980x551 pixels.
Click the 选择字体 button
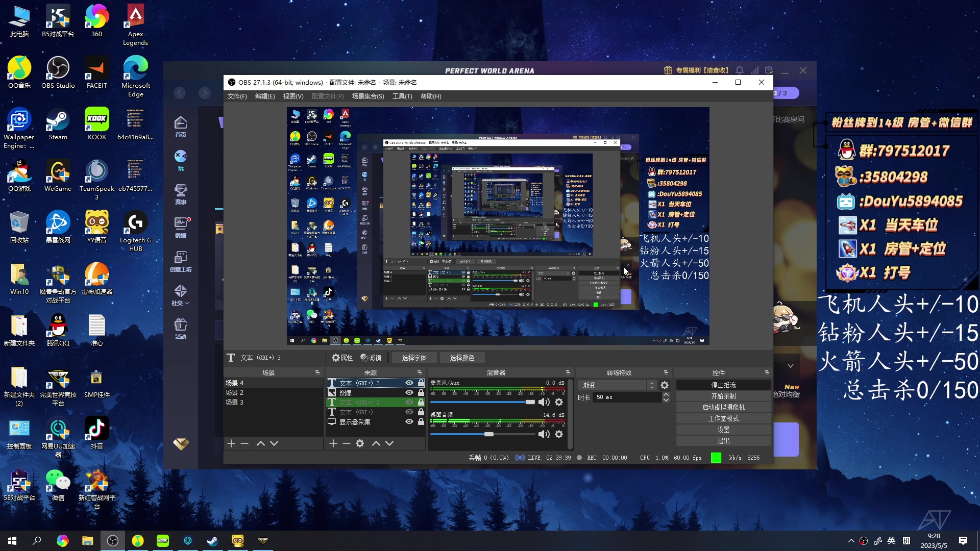[414, 358]
